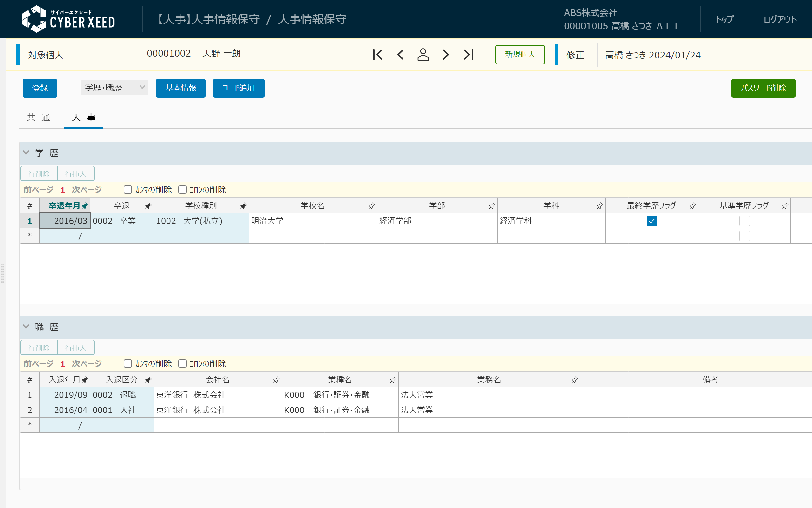
Task: Select the 1002 大学(私立) cell
Action: (201, 221)
